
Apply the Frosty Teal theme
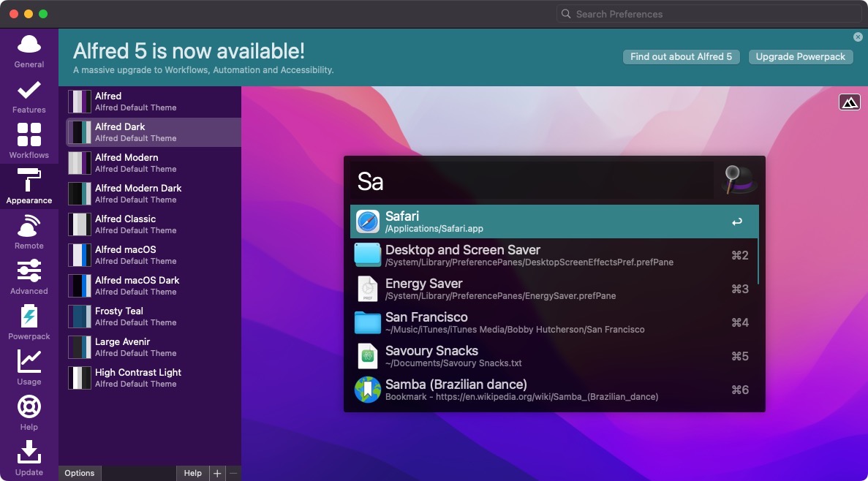[154, 317]
